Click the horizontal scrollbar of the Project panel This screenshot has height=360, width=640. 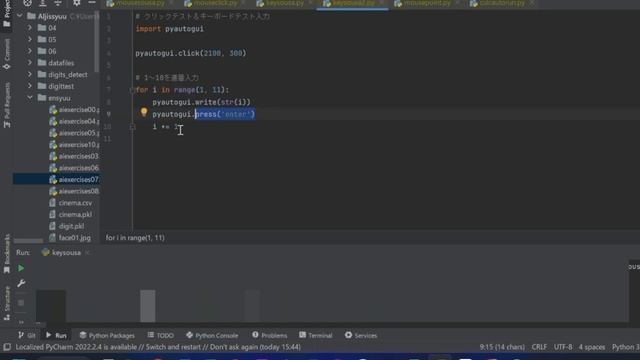[x=29, y=241]
